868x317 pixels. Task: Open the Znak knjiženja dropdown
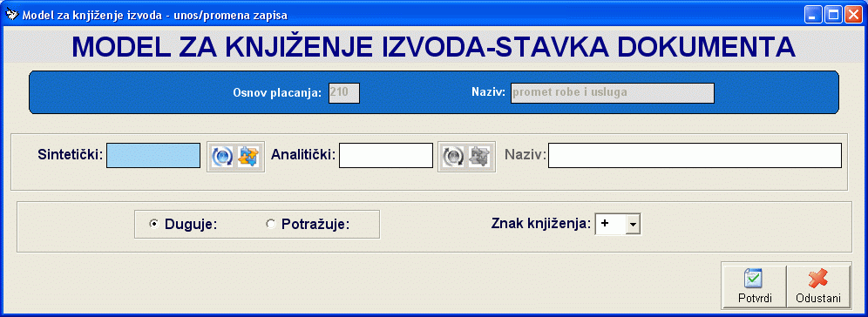point(634,224)
